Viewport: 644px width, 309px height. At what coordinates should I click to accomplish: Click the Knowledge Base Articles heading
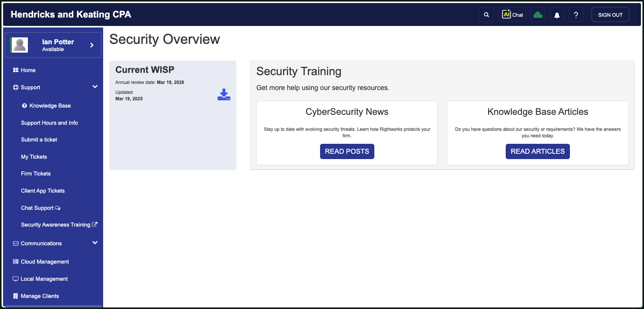[x=537, y=112]
